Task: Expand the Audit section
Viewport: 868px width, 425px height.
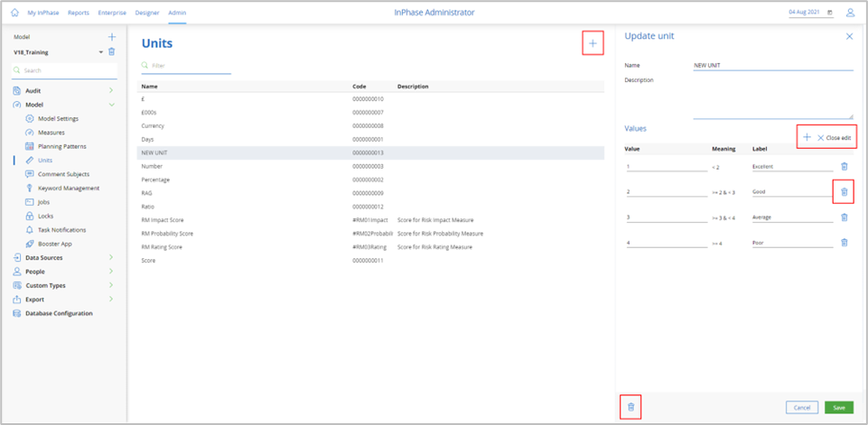Action: [x=111, y=90]
